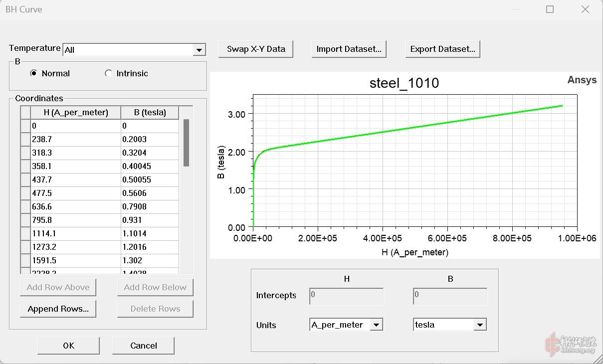
Task: Select the H cell with value 318.3
Action: [76, 153]
